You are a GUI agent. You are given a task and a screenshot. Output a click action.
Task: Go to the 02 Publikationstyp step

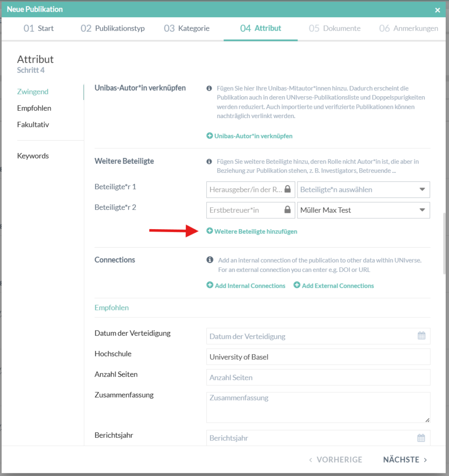tap(112, 28)
